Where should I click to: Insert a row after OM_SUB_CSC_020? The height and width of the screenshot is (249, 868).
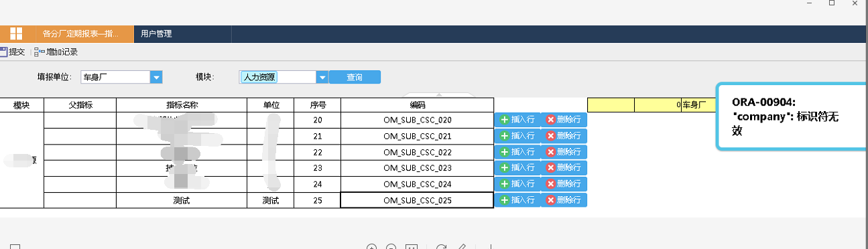click(x=517, y=120)
